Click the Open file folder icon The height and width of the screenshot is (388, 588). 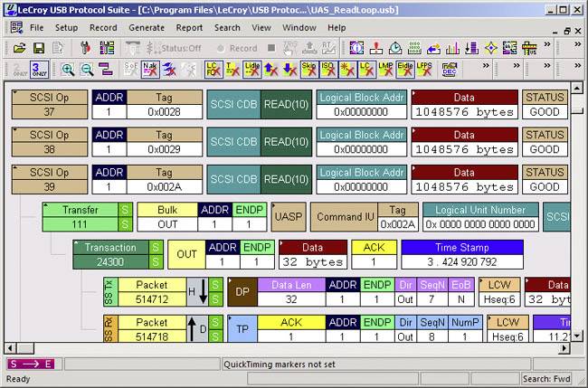pos(17,47)
